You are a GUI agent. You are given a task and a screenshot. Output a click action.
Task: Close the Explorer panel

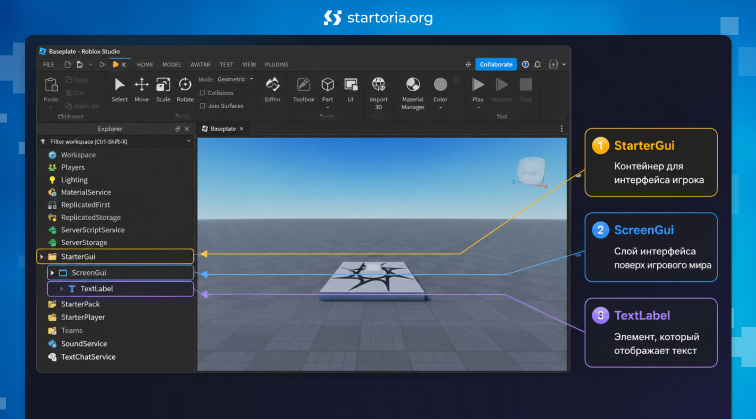[x=187, y=129]
